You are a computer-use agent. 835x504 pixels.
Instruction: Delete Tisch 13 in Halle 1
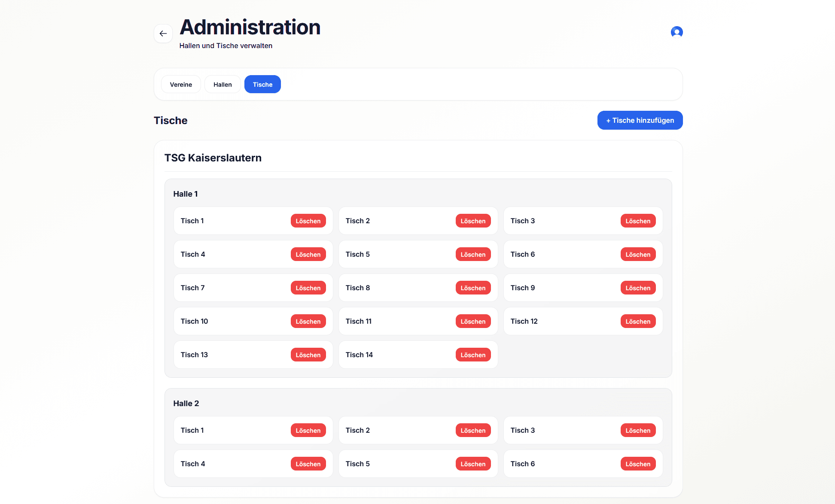308,355
